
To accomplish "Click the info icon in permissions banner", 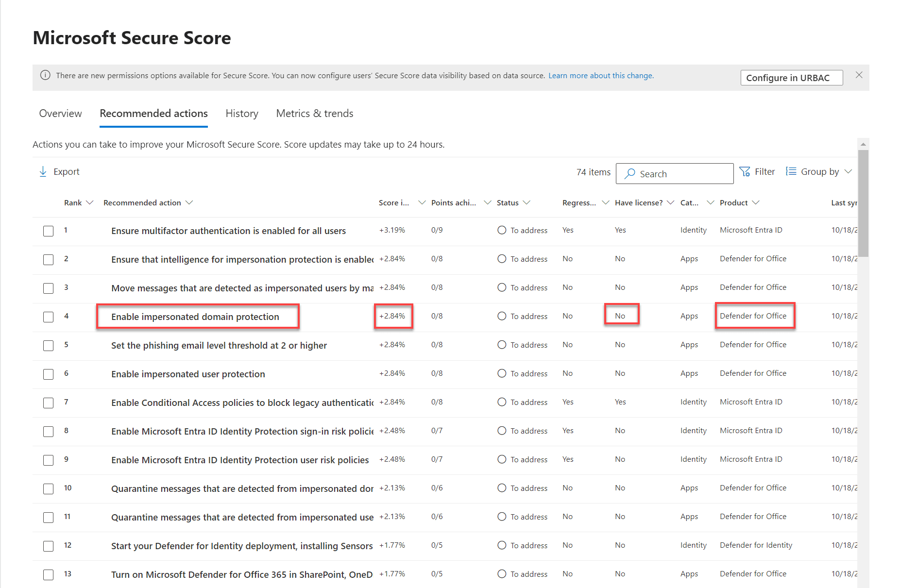I will (x=45, y=75).
